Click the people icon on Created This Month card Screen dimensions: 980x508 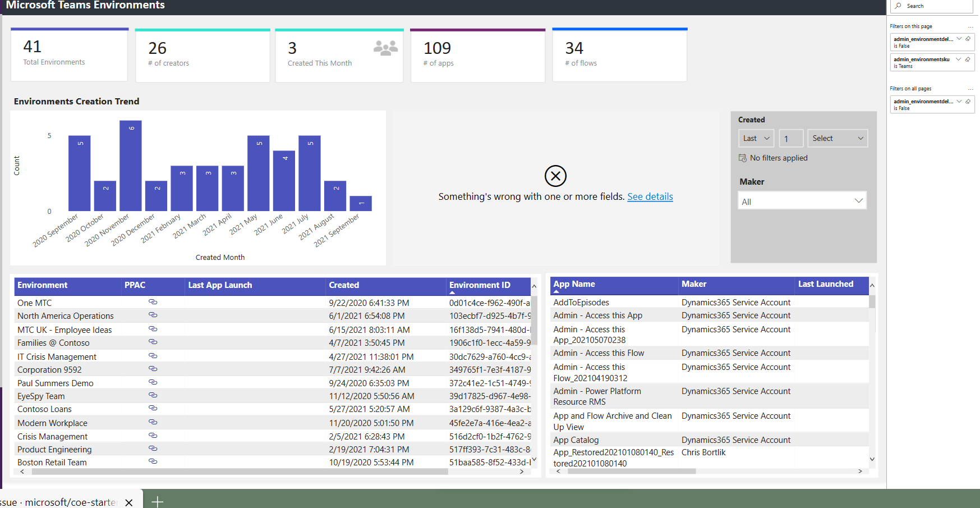[x=385, y=48]
